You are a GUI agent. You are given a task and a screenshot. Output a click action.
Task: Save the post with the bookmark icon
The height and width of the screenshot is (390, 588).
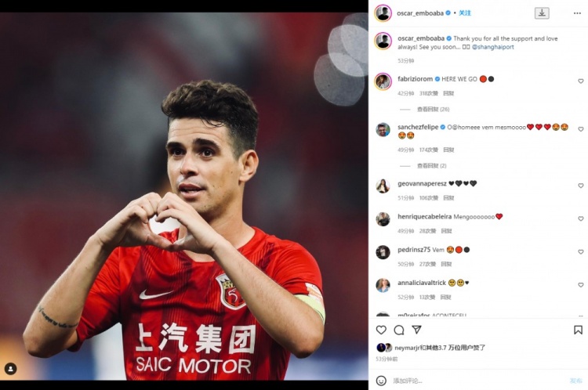click(578, 330)
